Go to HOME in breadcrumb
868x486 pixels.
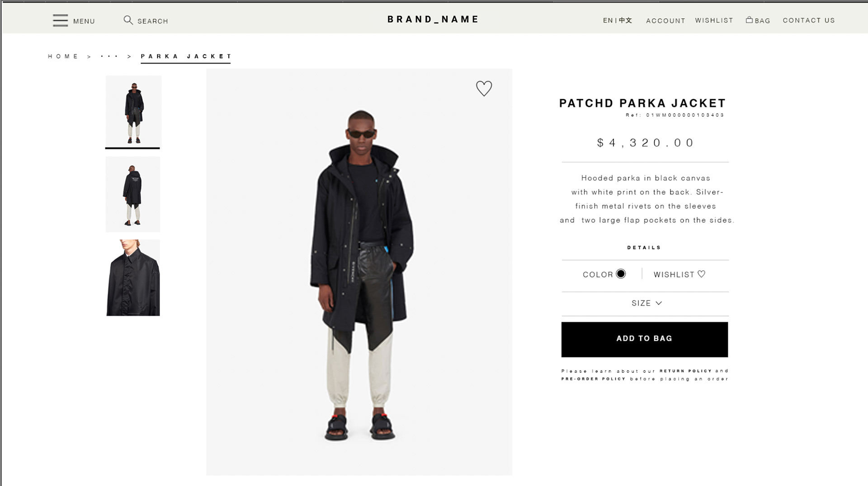pyautogui.click(x=63, y=57)
